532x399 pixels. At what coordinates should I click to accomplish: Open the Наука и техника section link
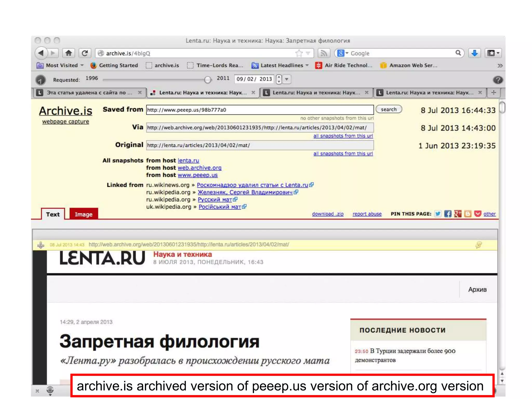182,254
